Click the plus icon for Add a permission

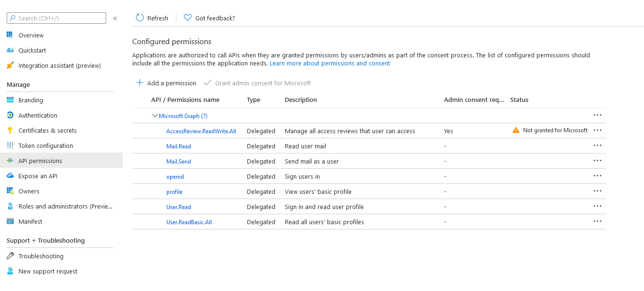(140, 83)
